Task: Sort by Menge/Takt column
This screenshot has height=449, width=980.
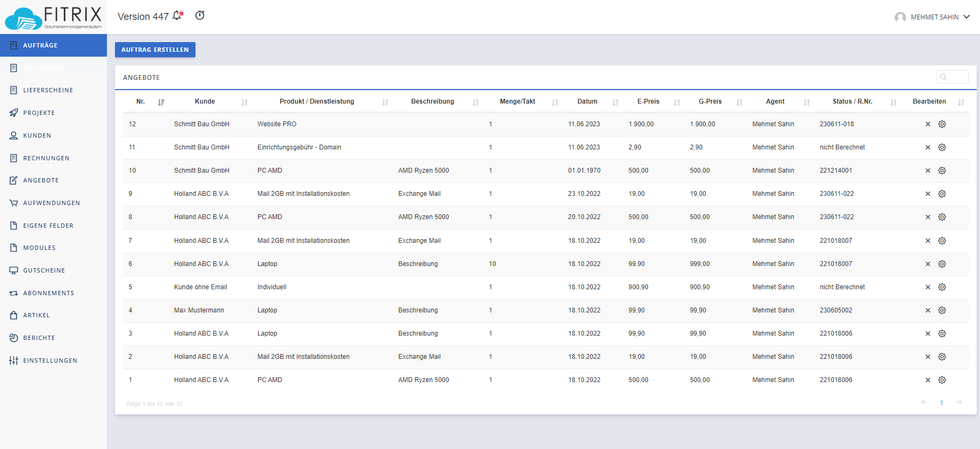Action: click(524, 101)
